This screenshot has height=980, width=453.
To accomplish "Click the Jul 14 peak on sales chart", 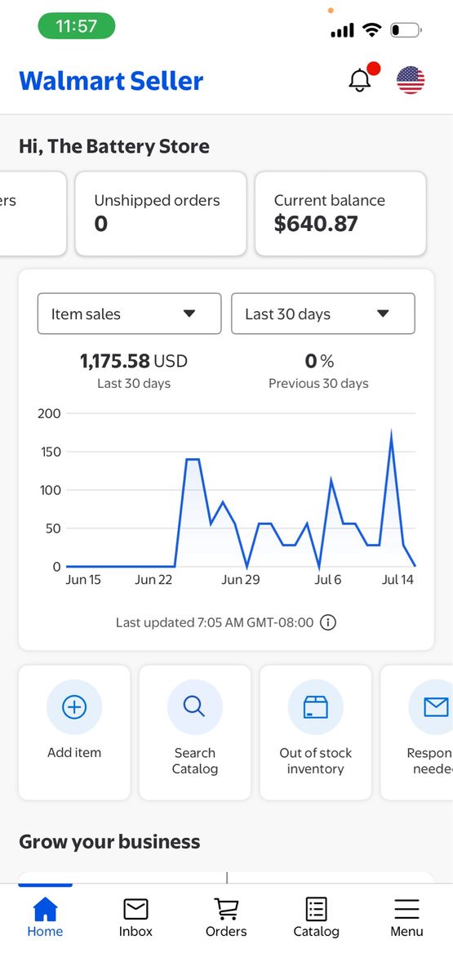I will click(392, 434).
